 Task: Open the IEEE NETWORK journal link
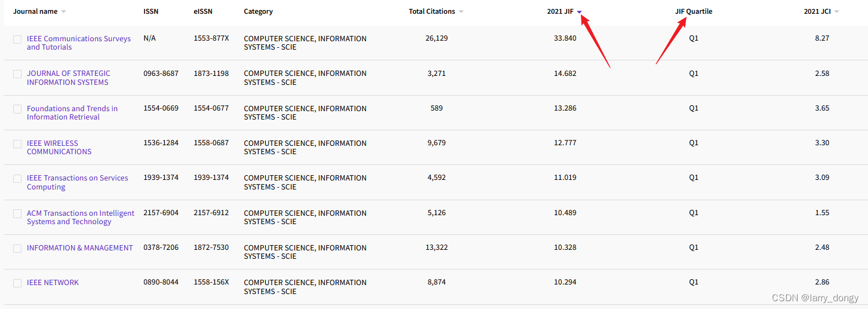click(53, 283)
